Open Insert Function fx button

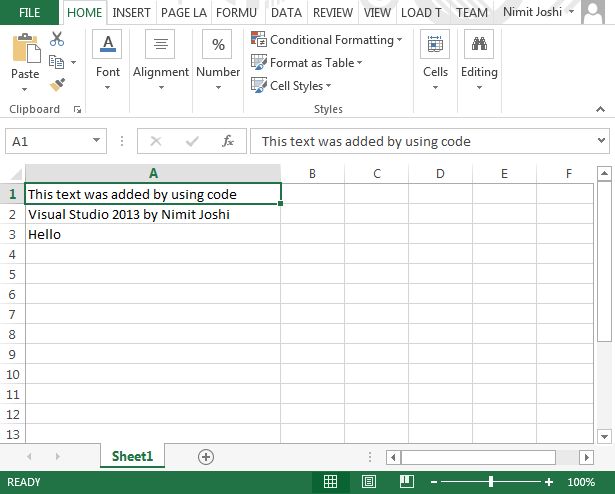click(x=228, y=141)
